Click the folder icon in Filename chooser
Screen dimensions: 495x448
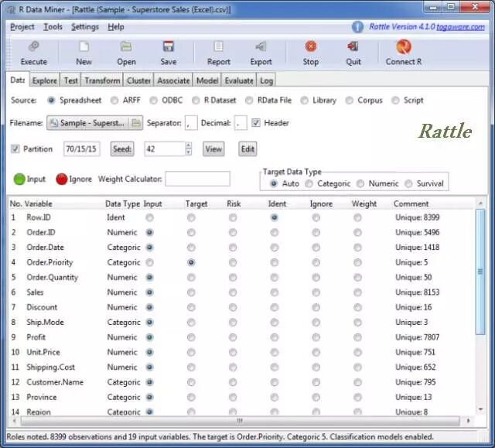[136, 123]
